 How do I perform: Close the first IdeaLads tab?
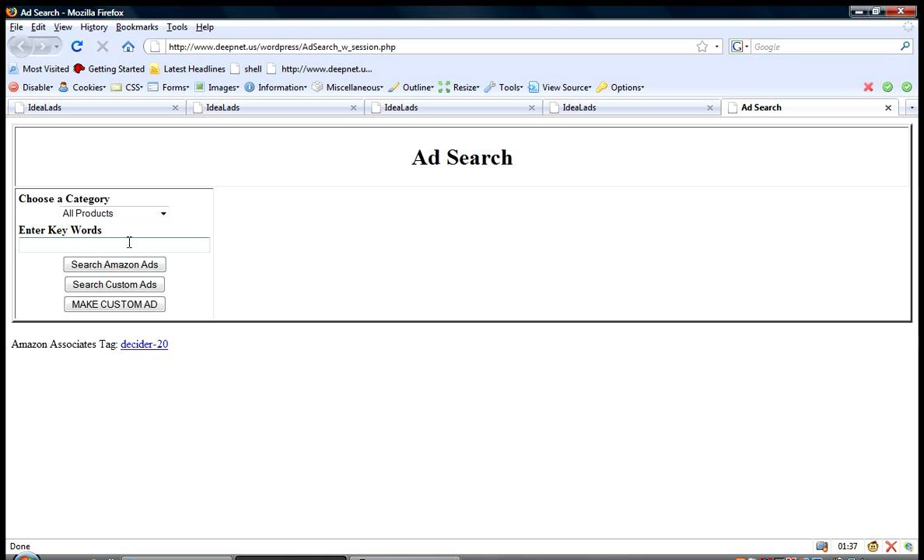click(175, 108)
